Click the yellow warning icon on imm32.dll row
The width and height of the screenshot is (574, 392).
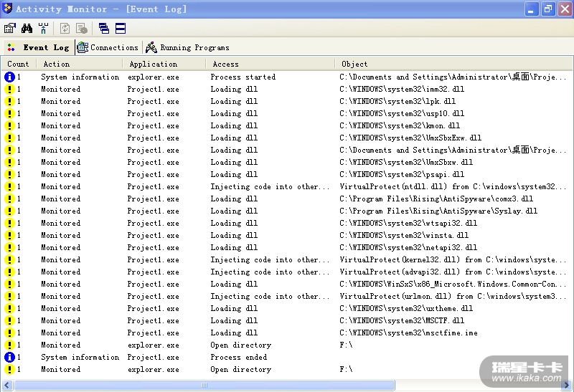point(10,89)
